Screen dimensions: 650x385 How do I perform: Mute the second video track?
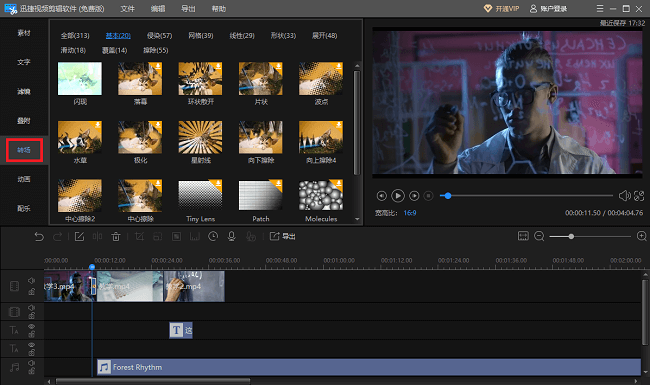(32, 308)
